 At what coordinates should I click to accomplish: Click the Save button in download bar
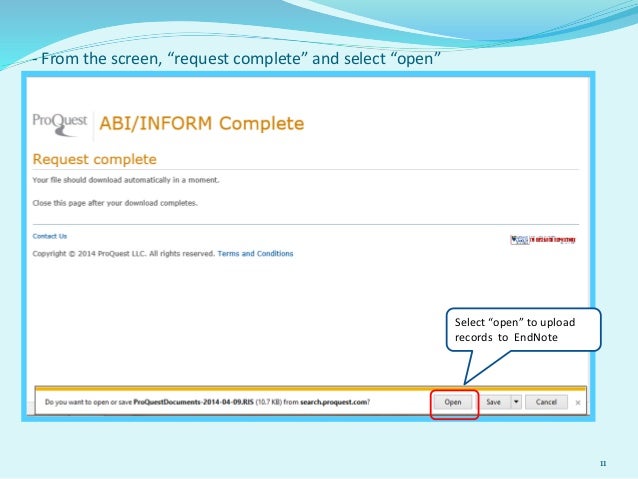click(493, 402)
